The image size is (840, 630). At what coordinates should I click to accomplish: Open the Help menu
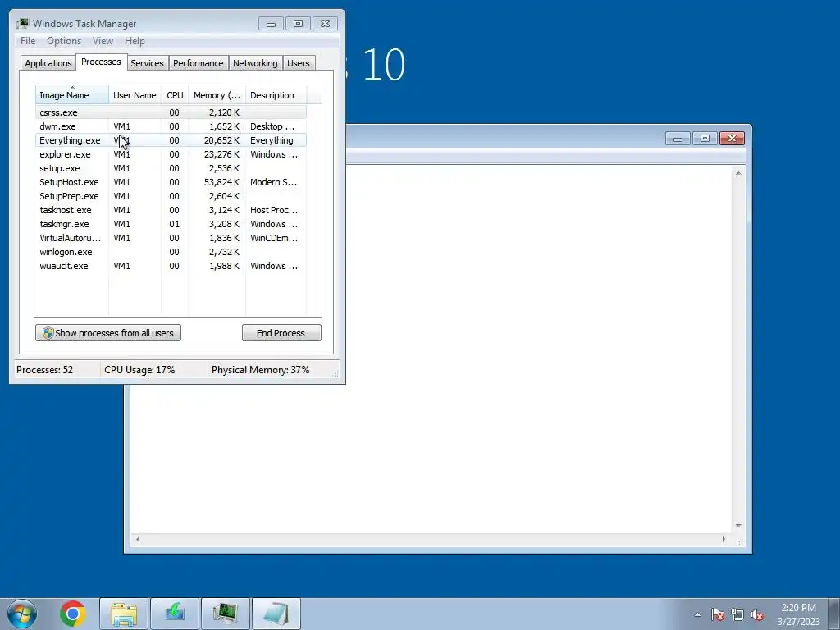point(135,41)
